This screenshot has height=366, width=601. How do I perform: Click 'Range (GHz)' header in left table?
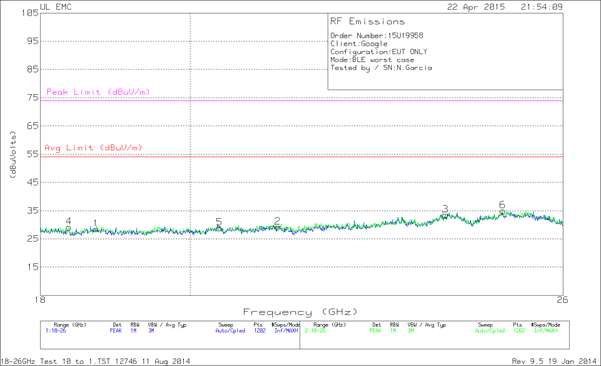(x=70, y=325)
